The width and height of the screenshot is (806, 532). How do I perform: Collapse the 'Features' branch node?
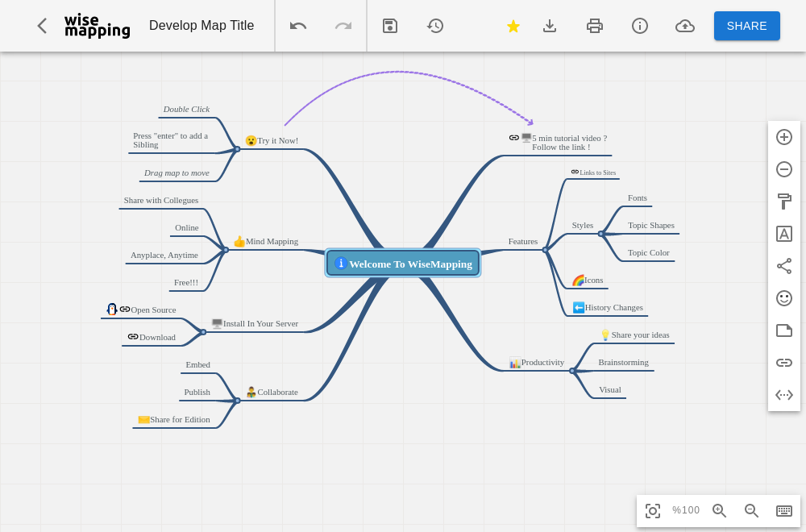coord(546,250)
